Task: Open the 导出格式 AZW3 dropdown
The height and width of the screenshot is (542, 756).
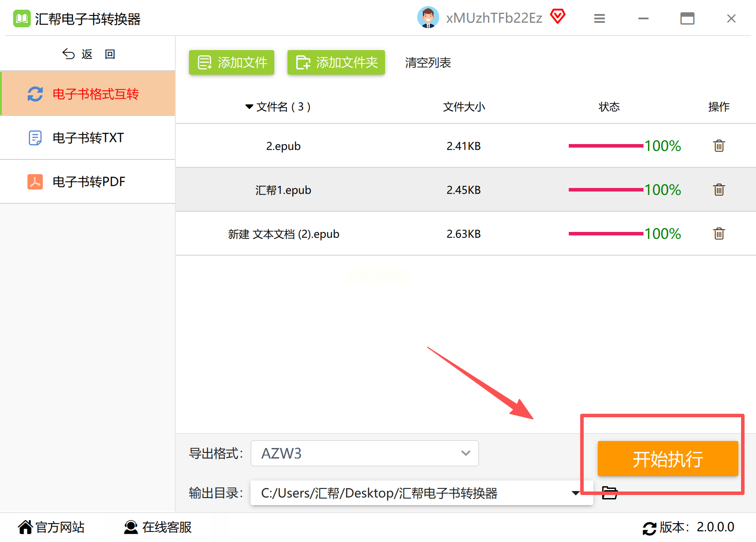Action: click(365, 453)
